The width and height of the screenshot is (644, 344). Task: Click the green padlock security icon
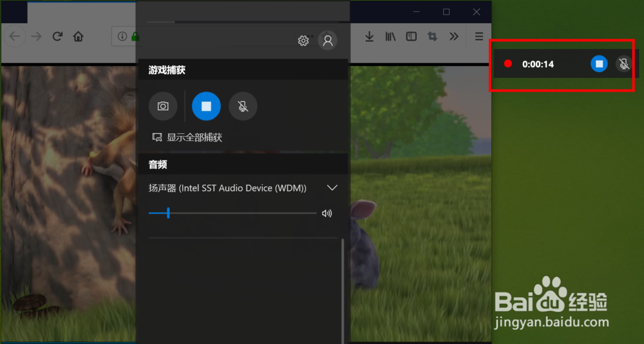pos(135,37)
